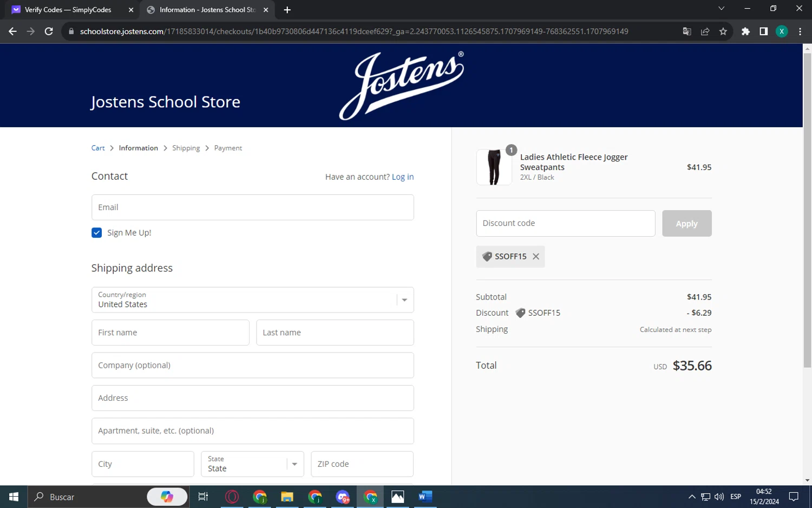Open Copilot from the taskbar
This screenshot has width=812, height=508.
(x=167, y=497)
